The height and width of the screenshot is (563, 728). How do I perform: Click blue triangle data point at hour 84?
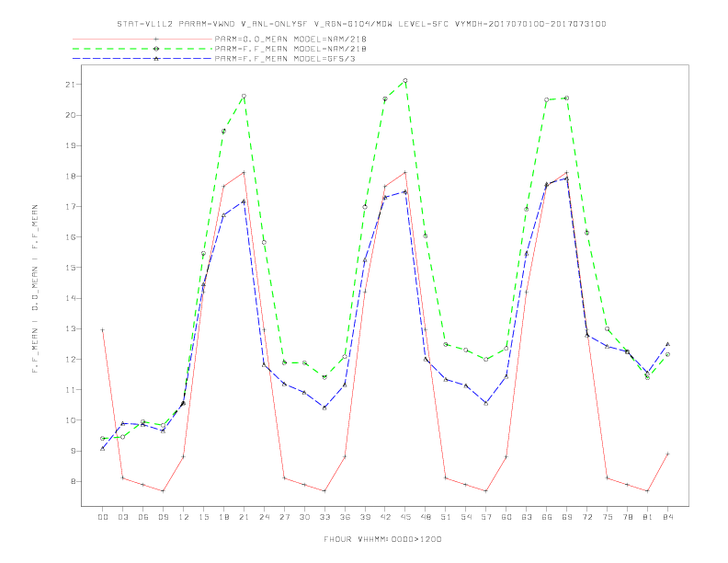667,344
